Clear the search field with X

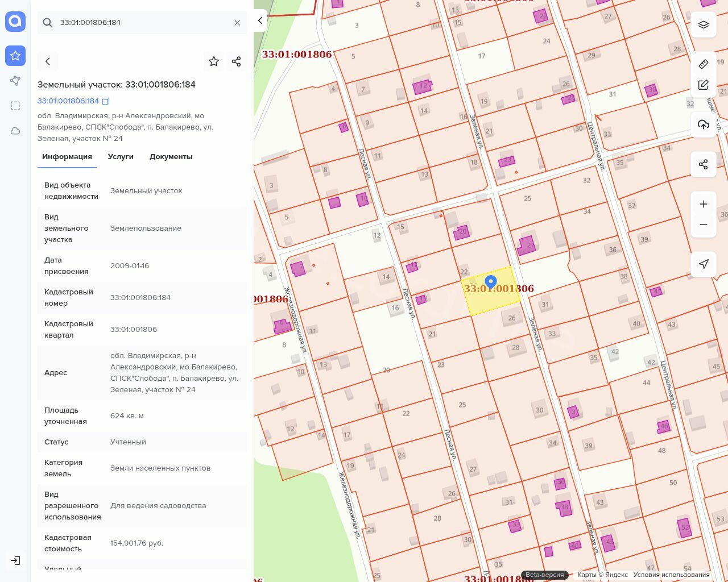[x=237, y=23]
